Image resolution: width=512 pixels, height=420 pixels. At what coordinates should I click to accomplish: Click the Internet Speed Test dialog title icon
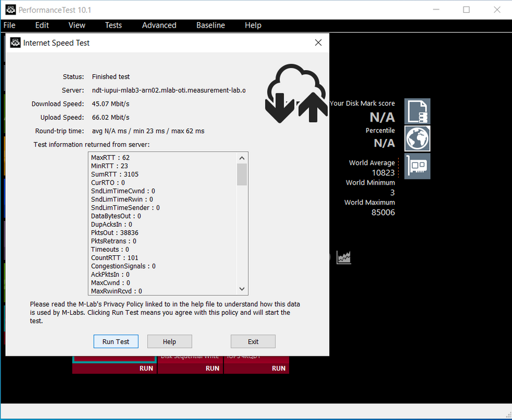coord(15,43)
